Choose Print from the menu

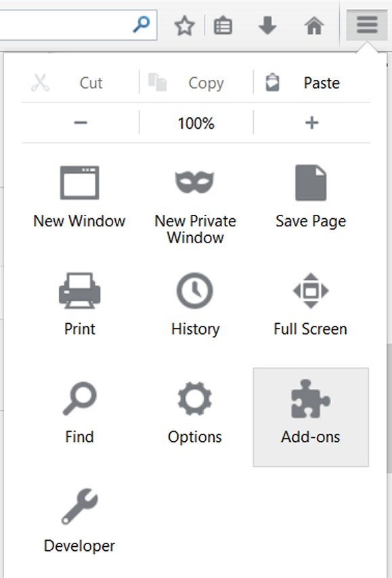[80, 304]
